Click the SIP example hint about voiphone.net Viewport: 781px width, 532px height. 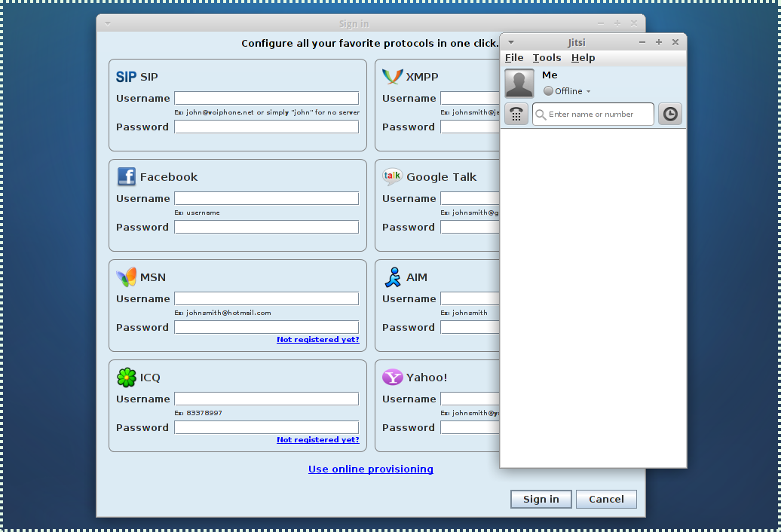[267, 112]
